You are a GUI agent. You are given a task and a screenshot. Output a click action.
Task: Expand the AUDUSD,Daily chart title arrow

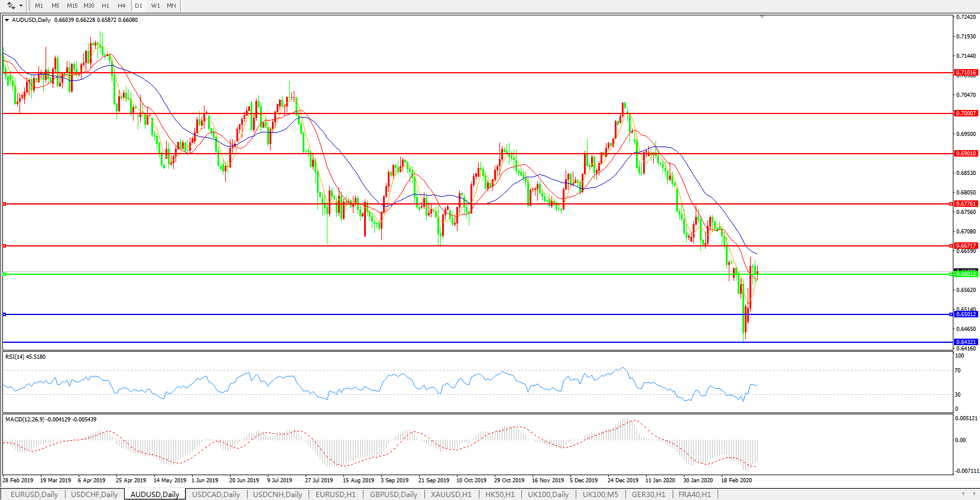pos(7,20)
